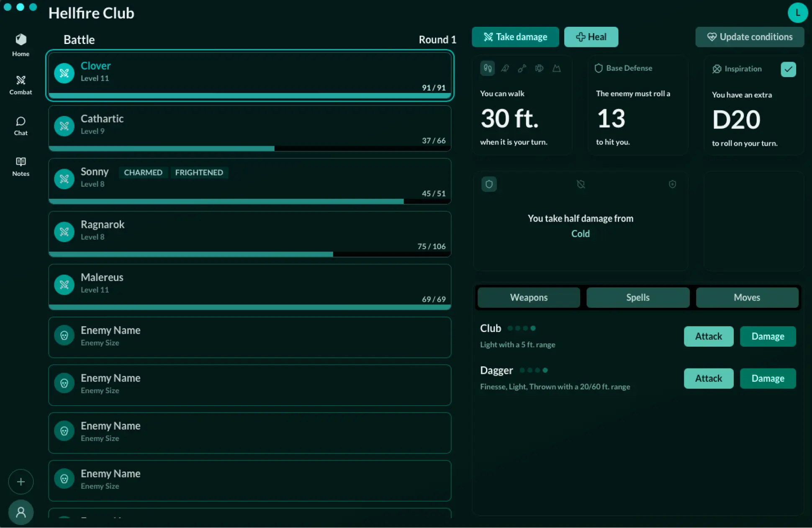Image resolution: width=812 pixels, height=528 pixels.
Task: Show damage vulnerabilities via crossed shield icon
Action: pos(581,184)
